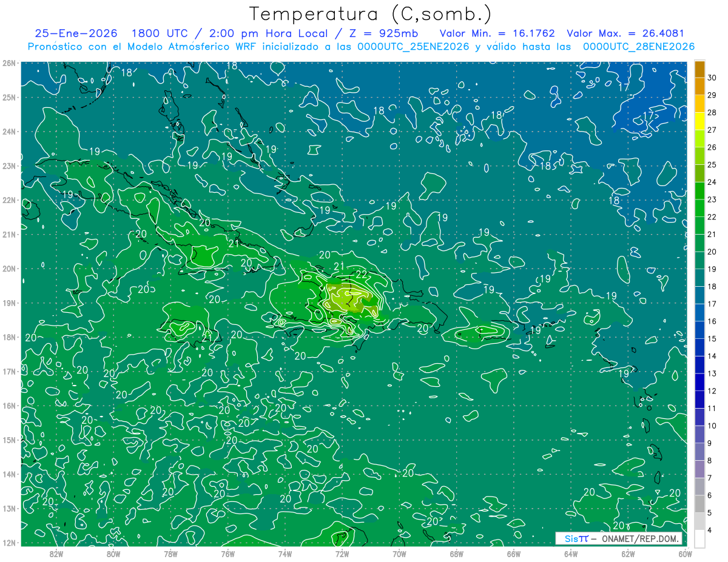Screen dimensions: 728x562
Task: Click the '17N' latitude axis label
Action: (8, 371)
